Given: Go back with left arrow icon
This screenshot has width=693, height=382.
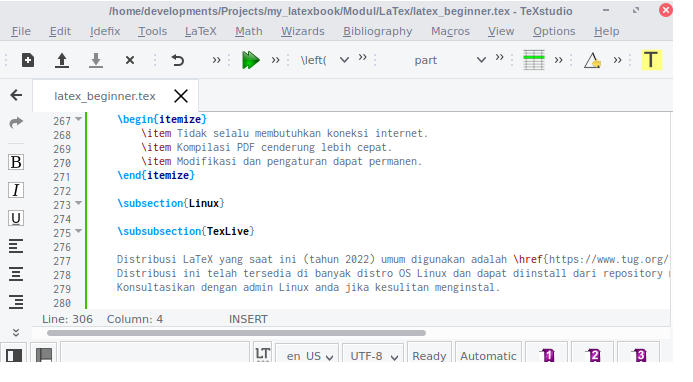Looking at the screenshot, I should (16, 95).
